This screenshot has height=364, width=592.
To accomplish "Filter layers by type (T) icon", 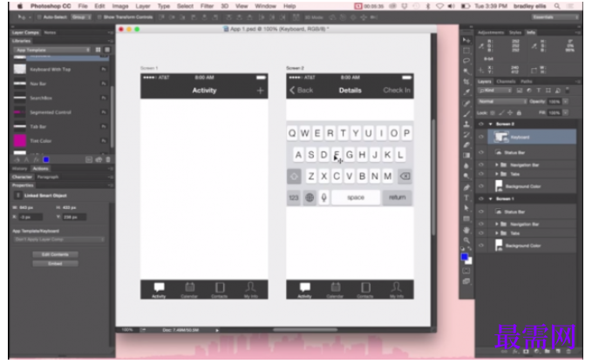I will tap(539, 91).
